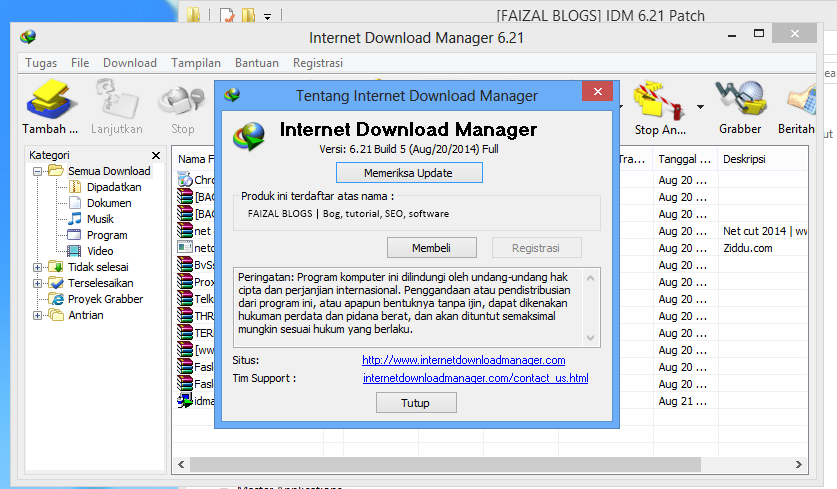The image size is (837, 489).
Task: Open the File menu
Action: [80, 63]
